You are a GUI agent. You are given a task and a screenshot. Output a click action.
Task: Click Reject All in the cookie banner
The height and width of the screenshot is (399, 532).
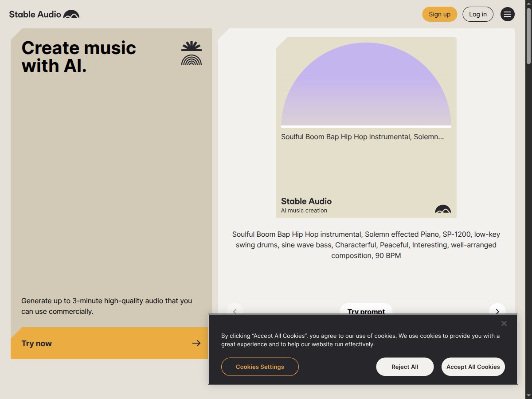pos(405,367)
